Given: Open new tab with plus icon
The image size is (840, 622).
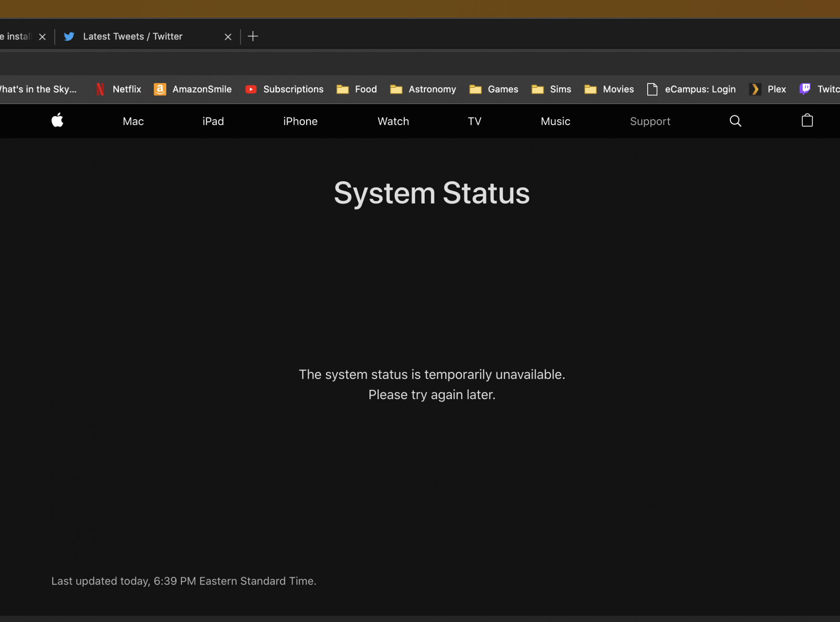Looking at the screenshot, I should (x=253, y=37).
